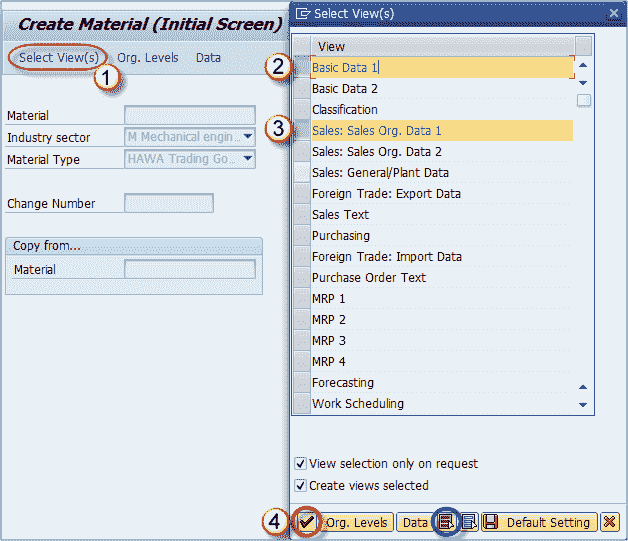
Task: Click the 'Basic Data 1' row text
Action: pyautogui.click(x=345, y=68)
